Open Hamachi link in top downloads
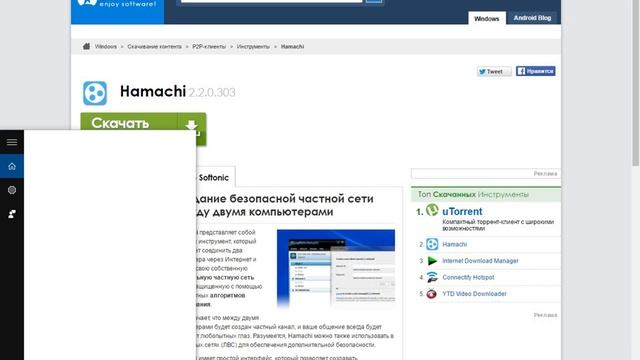640x360 pixels. point(455,244)
